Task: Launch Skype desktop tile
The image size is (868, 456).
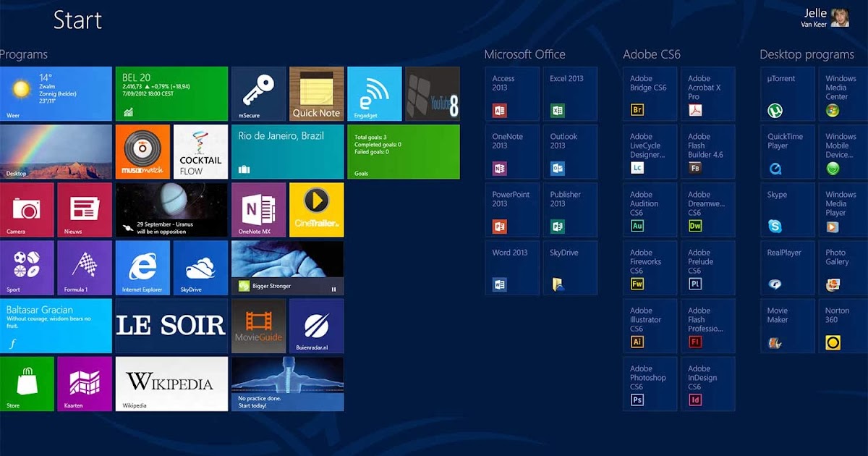Action: pos(787,210)
